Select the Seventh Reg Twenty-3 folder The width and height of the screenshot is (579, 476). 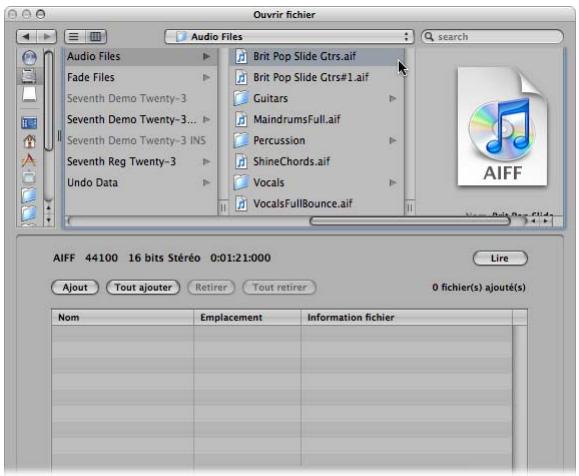point(121,161)
